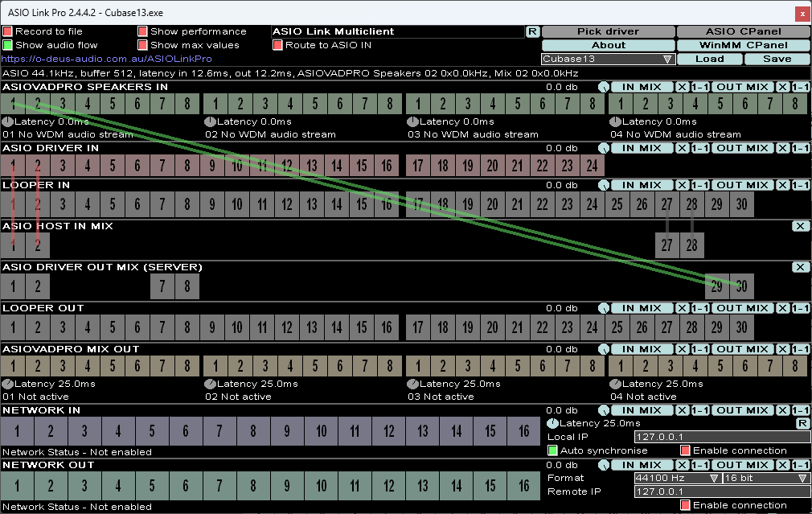This screenshot has height=514, width=812.
Task: Adjust Network In latency knob
Action: point(552,423)
